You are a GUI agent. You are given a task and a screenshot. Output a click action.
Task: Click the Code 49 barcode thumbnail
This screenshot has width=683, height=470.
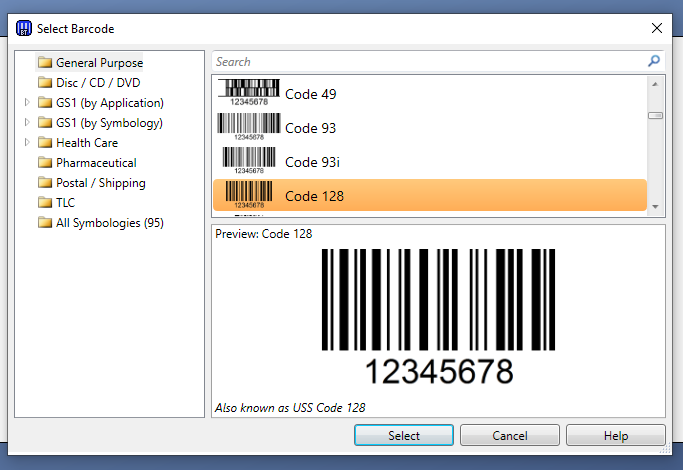tap(249, 92)
